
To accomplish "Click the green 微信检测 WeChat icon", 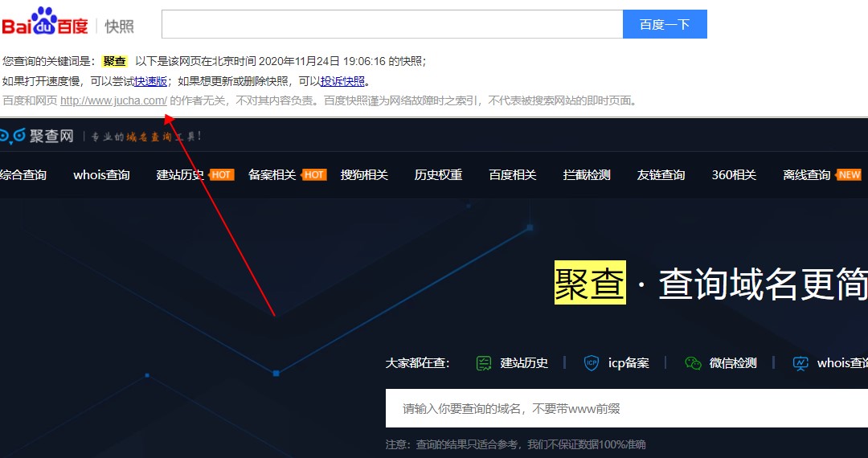I will tap(693, 363).
